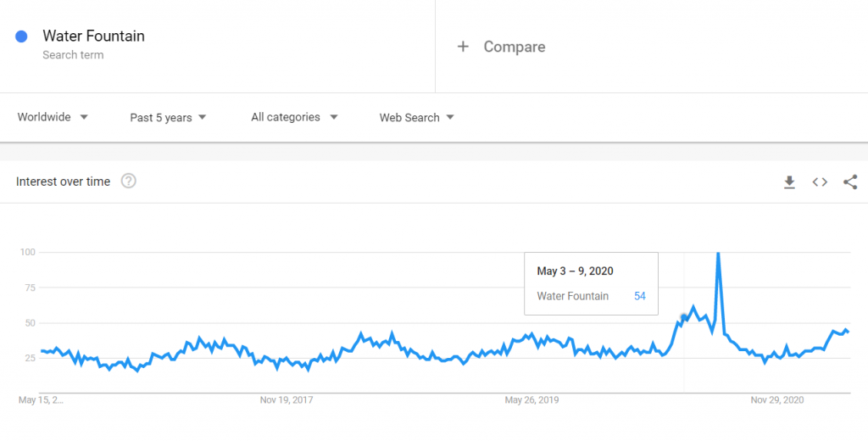Viewport: 868px width, 441px height.
Task: Open the All categories dropdown
Action: pos(294,117)
